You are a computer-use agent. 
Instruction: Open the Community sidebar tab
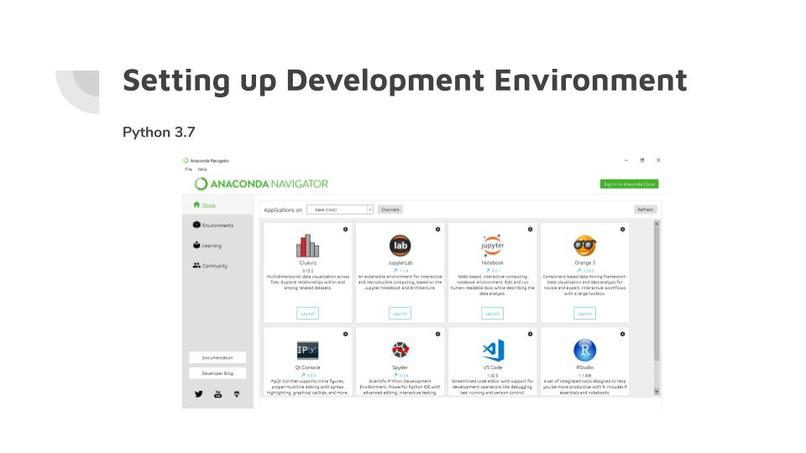point(210,266)
